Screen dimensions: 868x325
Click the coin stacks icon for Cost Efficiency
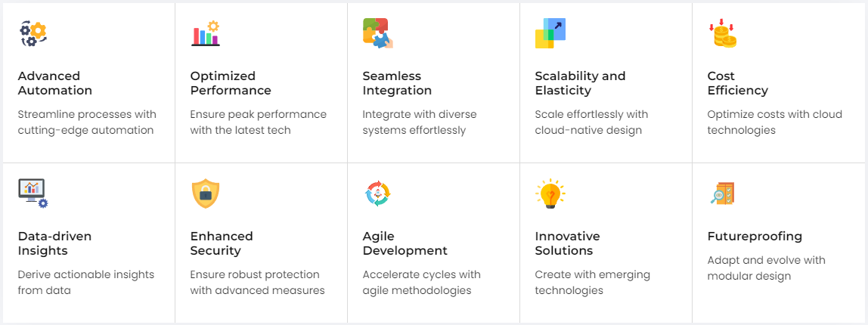(x=722, y=34)
